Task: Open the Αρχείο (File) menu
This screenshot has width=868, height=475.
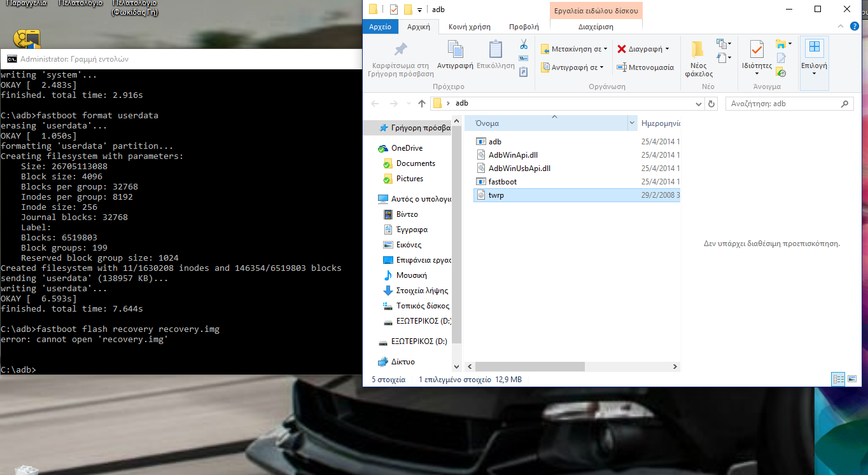Action: point(380,27)
